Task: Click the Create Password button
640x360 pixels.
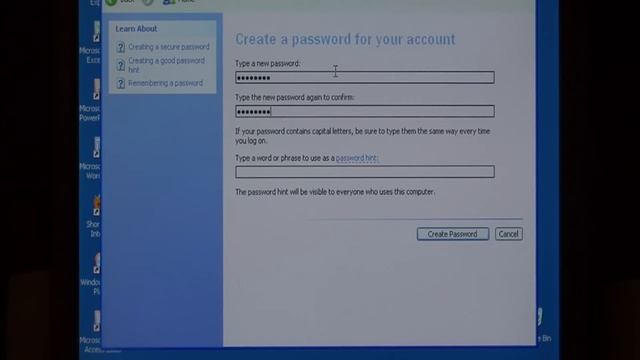Action: (453, 234)
